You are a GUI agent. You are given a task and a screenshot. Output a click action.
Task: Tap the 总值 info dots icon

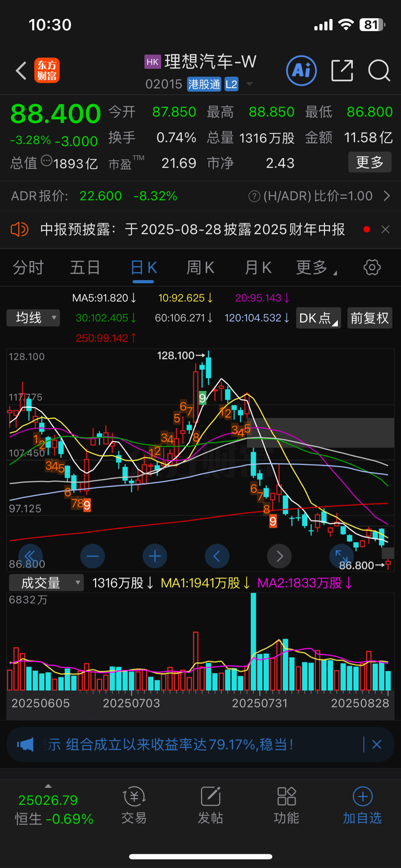[x=46, y=161]
